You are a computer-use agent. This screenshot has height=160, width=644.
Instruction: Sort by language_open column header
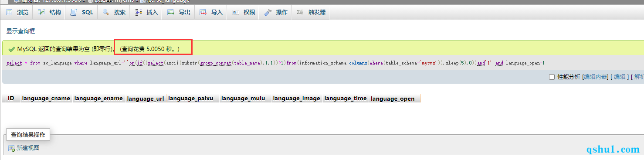tap(393, 99)
